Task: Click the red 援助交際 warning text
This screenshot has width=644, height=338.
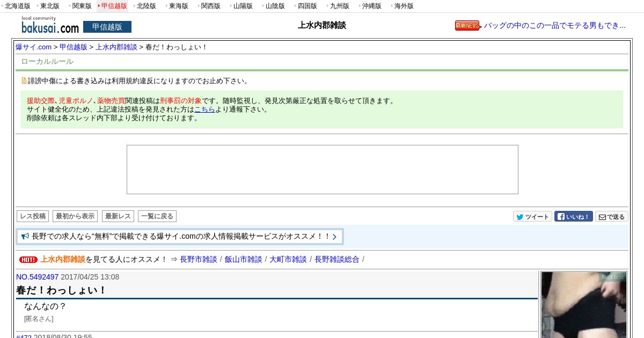Action: tap(41, 101)
